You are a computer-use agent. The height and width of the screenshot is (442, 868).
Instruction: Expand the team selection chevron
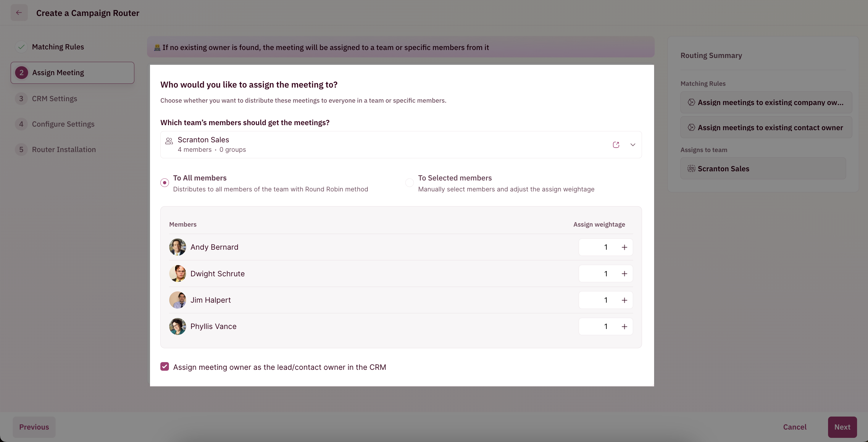point(633,145)
